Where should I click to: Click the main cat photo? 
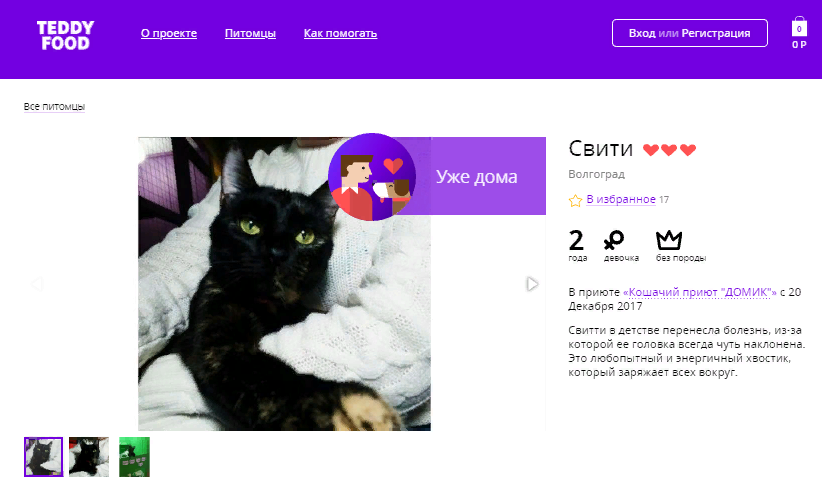(284, 284)
